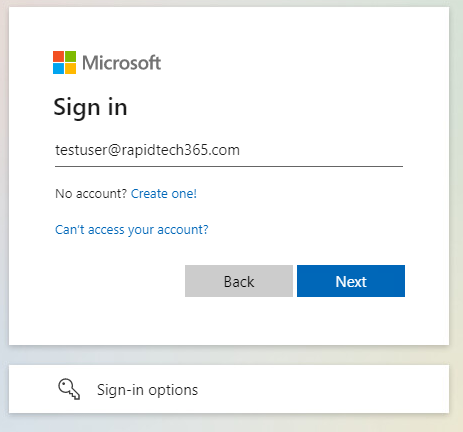Click the blank area of the Sign-in options panel
Screen dimensions: 463x432
323,389
